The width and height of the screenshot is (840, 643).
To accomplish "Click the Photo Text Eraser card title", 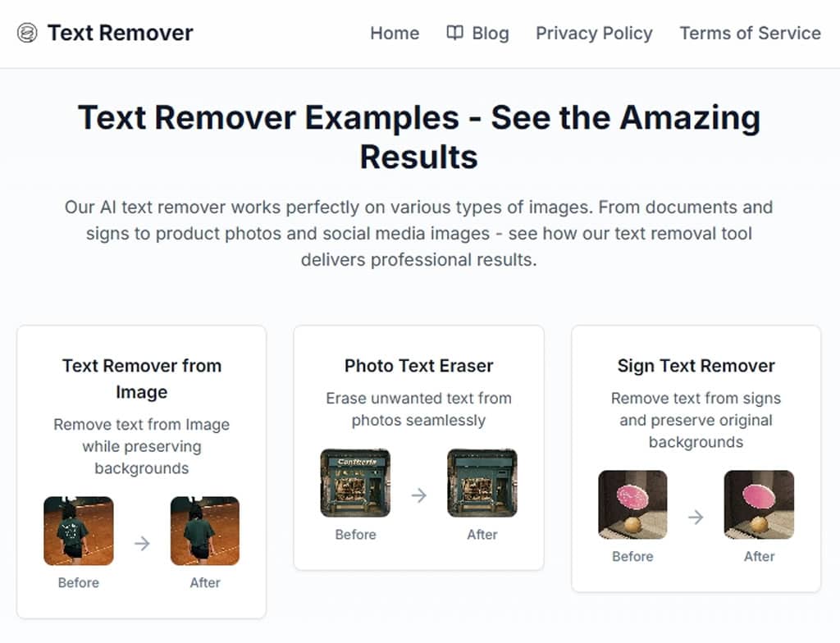I will tap(419, 366).
